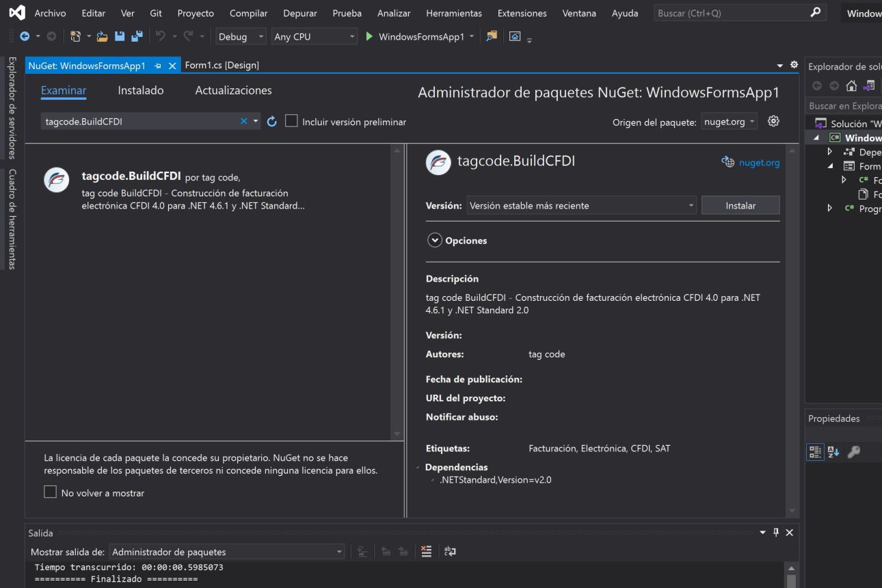This screenshot has width=882, height=588.
Task: Click the redo arrow in the toolbar
Action: (187, 36)
